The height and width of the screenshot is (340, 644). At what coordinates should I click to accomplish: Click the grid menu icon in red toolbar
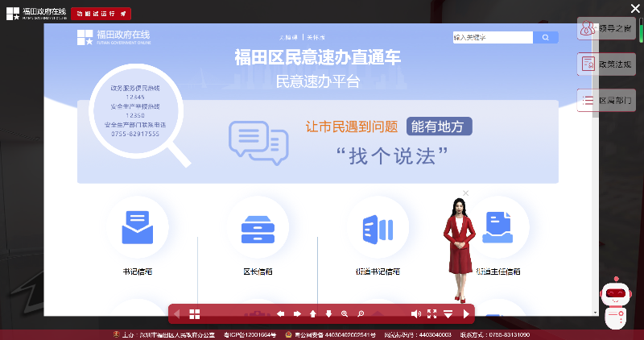[x=194, y=314]
